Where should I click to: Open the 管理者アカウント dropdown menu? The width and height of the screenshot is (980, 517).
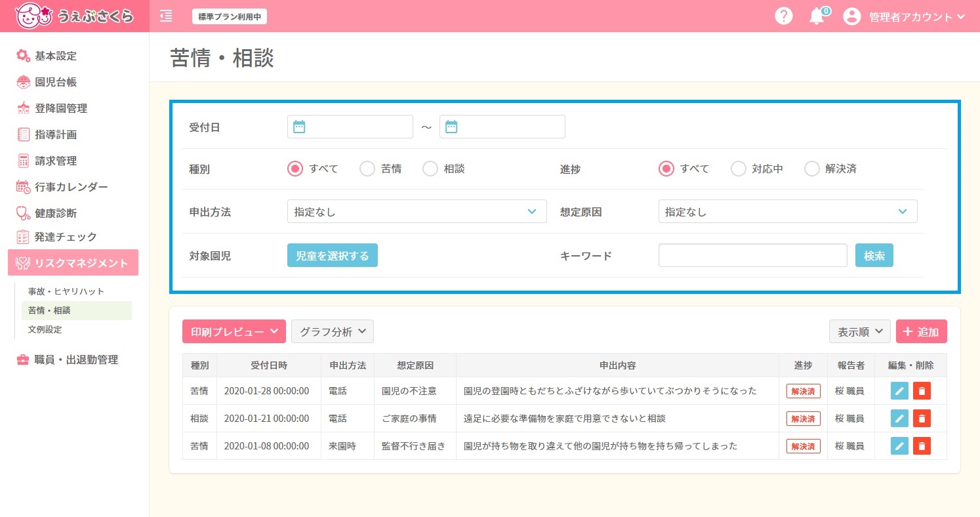tap(917, 17)
